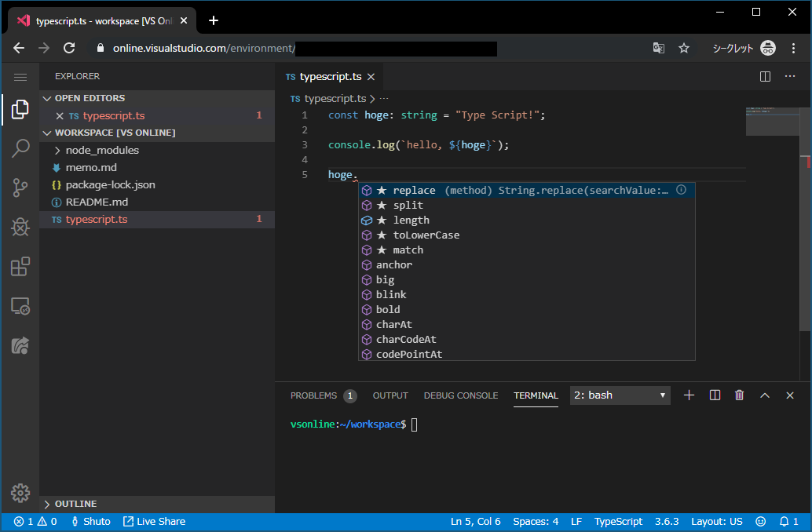The image size is (812, 532).
Task: Switch to the DEBUG CONSOLE tab
Action: click(x=460, y=395)
